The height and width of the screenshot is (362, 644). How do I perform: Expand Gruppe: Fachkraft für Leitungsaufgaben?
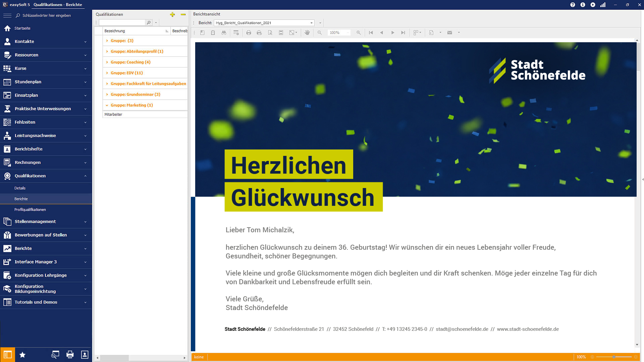(107, 83)
